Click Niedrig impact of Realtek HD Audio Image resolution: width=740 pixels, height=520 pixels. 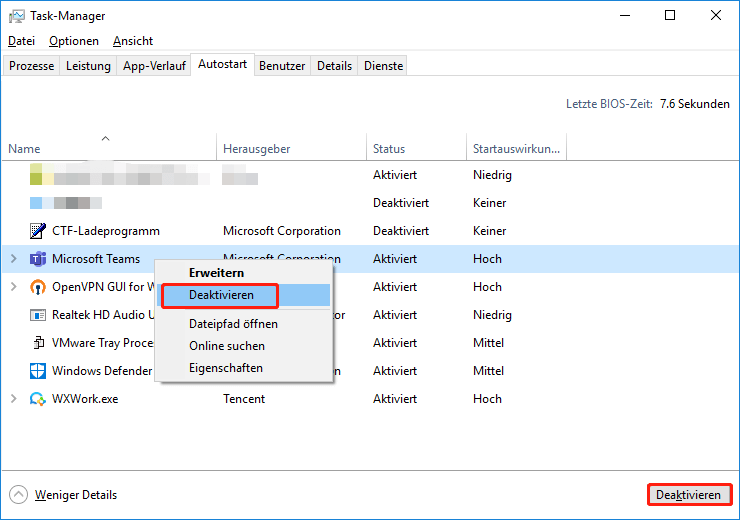(x=492, y=315)
